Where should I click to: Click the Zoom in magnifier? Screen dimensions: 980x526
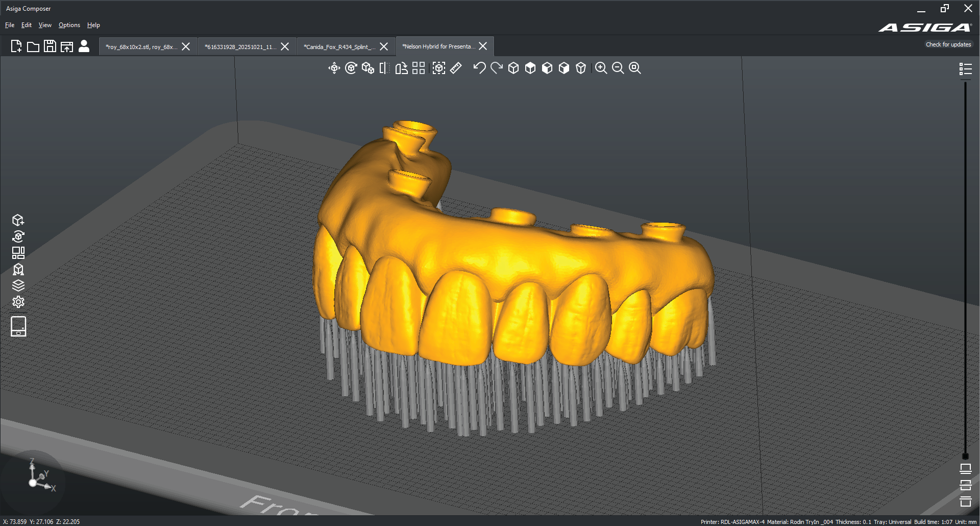click(601, 68)
